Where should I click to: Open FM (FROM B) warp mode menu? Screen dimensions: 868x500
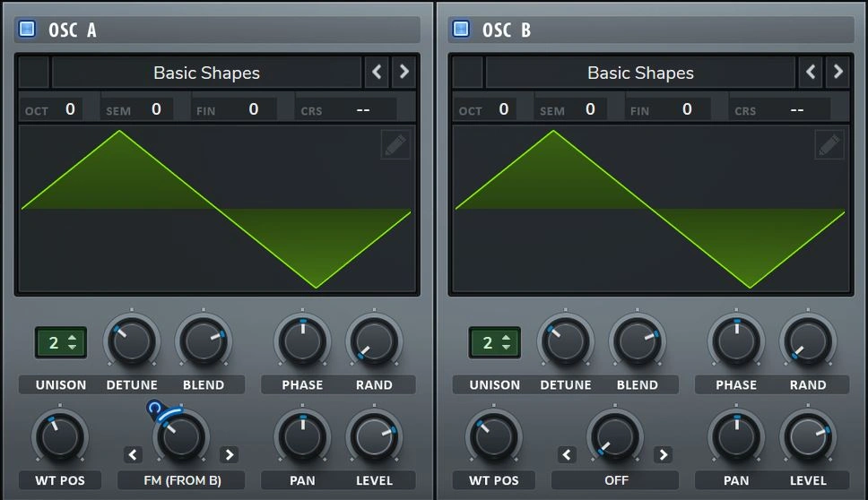coord(181,480)
